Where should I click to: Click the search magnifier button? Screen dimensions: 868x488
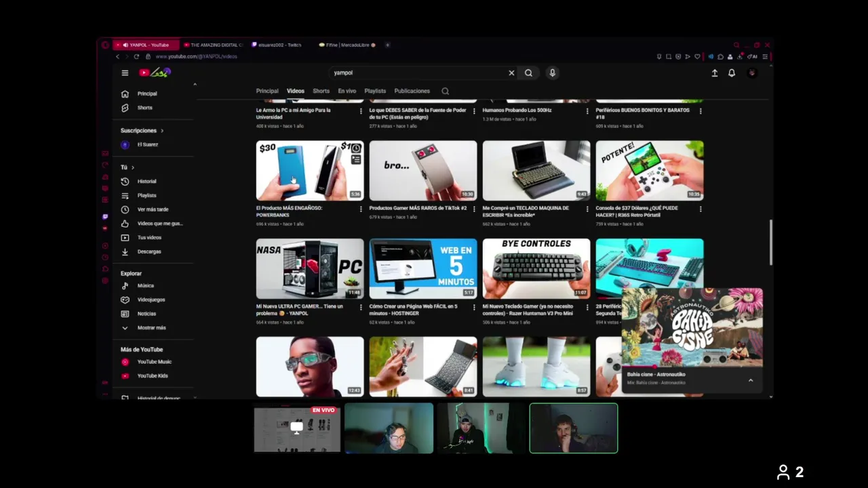528,73
